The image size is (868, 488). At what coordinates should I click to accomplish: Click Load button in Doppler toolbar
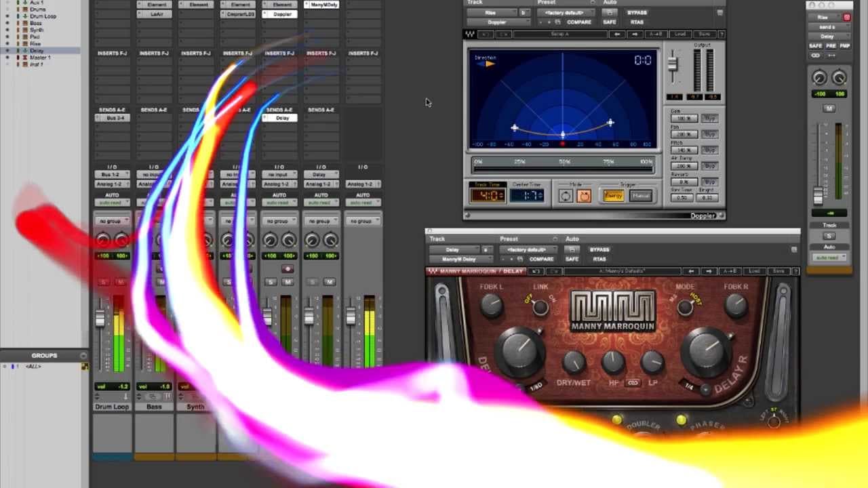(680, 34)
